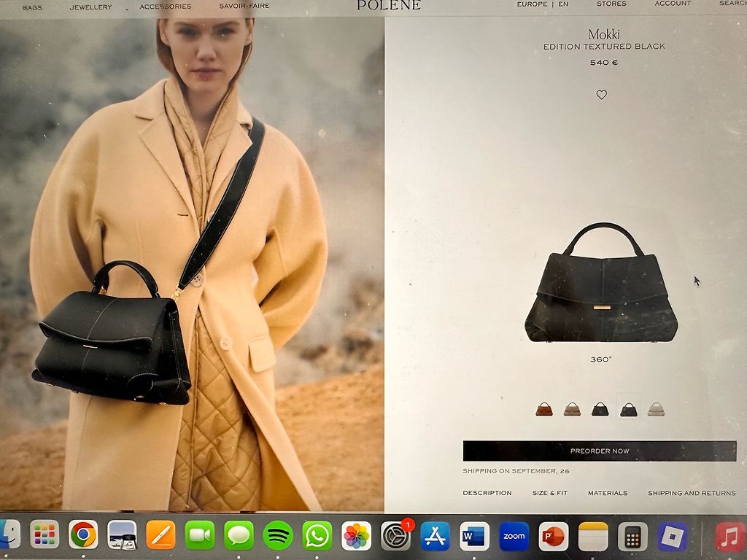The width and height of the screenshot is (747, 560).
Task: Open Messages from the dock
Action: (x=239, y=535)
